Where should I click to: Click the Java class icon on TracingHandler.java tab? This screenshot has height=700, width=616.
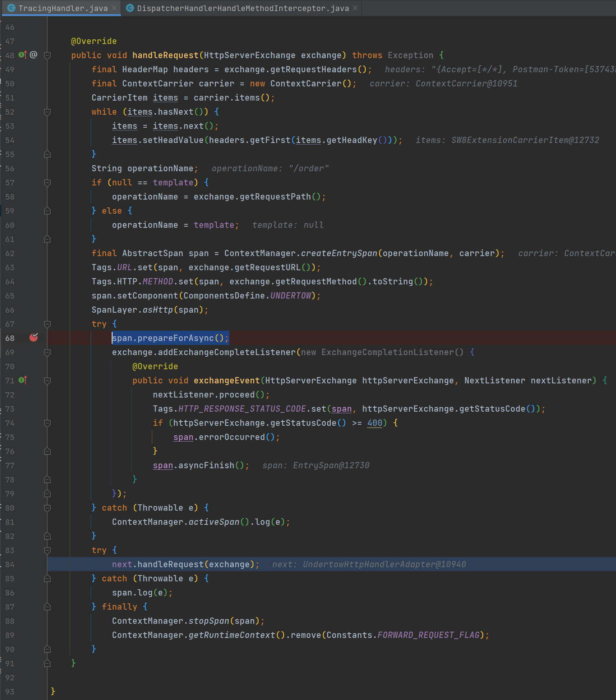tap(11, 8)
